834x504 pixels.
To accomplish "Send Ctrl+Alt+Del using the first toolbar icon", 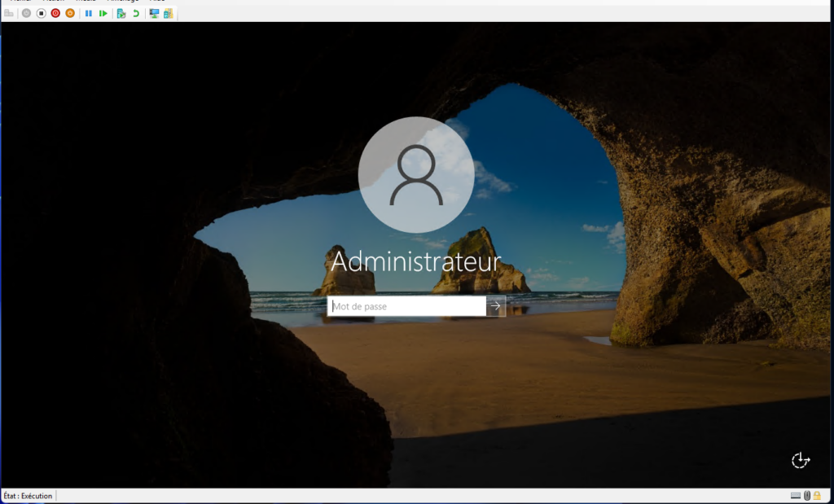I will coord(9,13).
